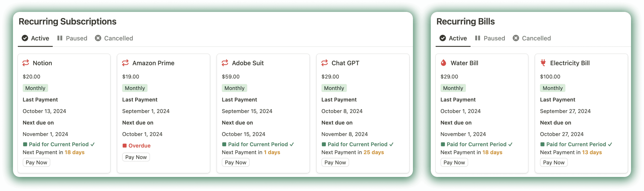The image size is (644, 191).
Task: Click the $20.00 price on Notion
Action: [x=31, y=77]
